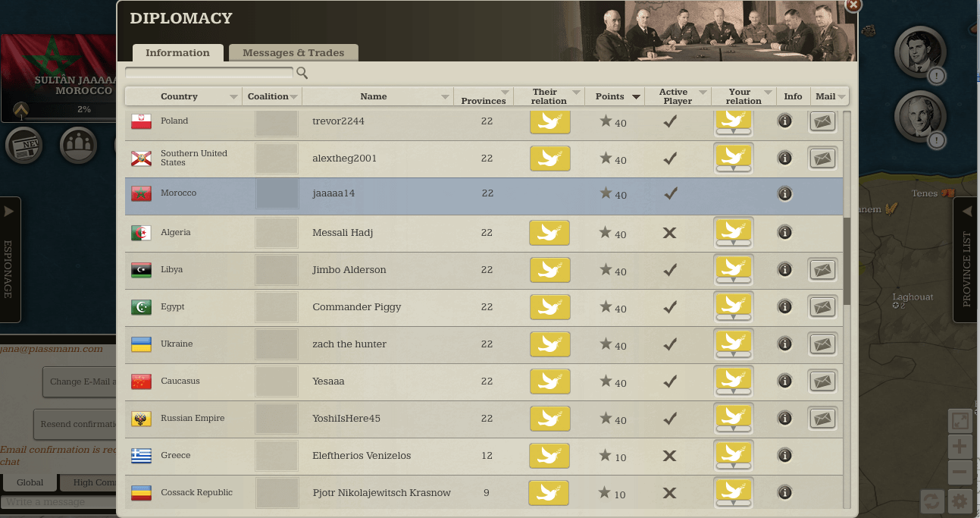Open the newspaper icon on left

point(23,144)
